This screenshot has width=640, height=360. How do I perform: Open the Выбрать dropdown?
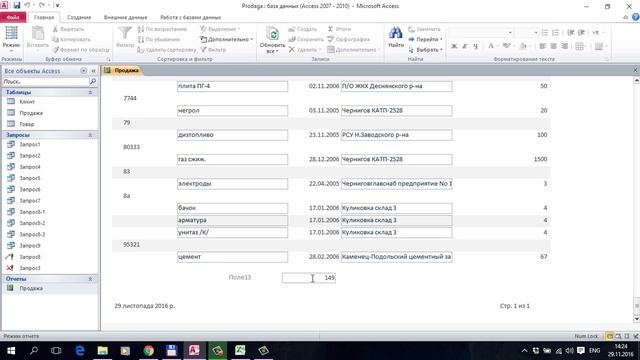(x=426, y=50)
